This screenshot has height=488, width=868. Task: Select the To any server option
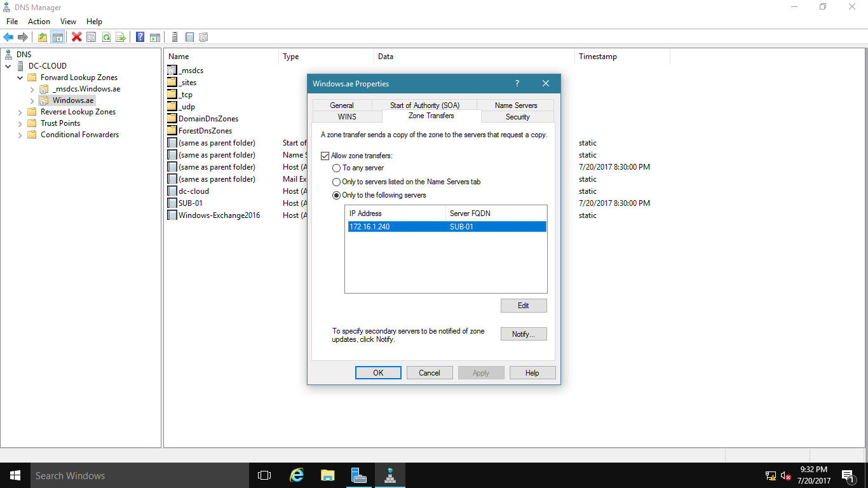[x=337, y=168]
